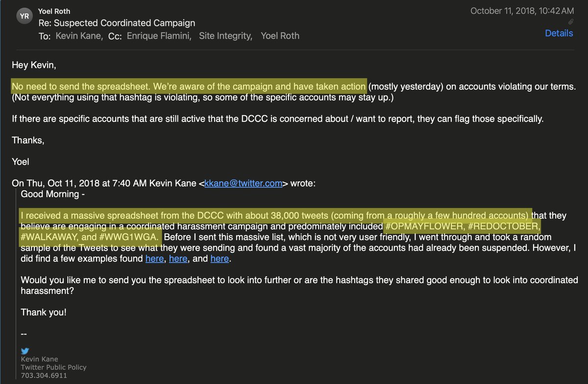Viewport: 588px width, 384px height.
Task: Open the Details link
Action: pos(559,33)
